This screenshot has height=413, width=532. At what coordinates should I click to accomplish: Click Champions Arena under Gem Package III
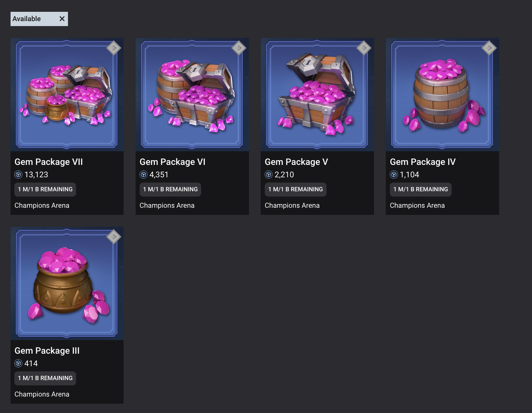42,394
